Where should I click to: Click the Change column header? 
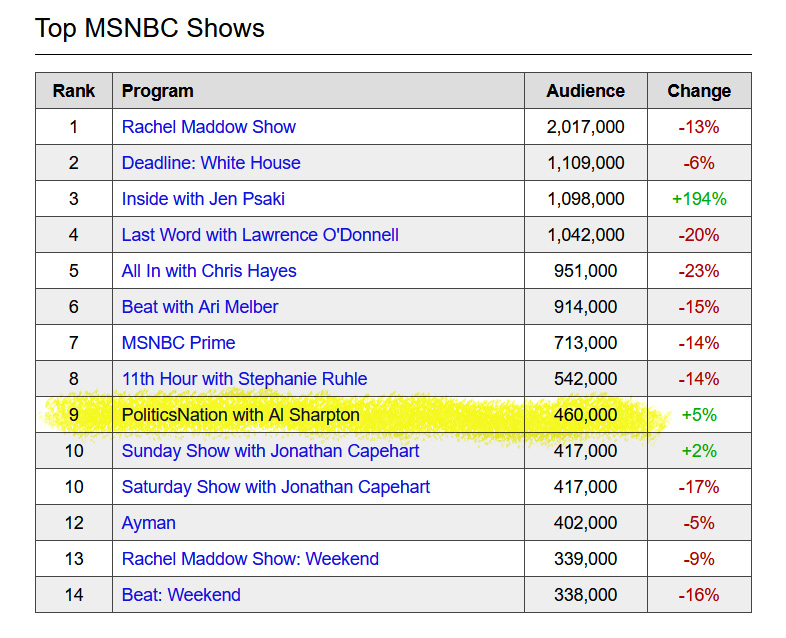[x=699, y=91]
